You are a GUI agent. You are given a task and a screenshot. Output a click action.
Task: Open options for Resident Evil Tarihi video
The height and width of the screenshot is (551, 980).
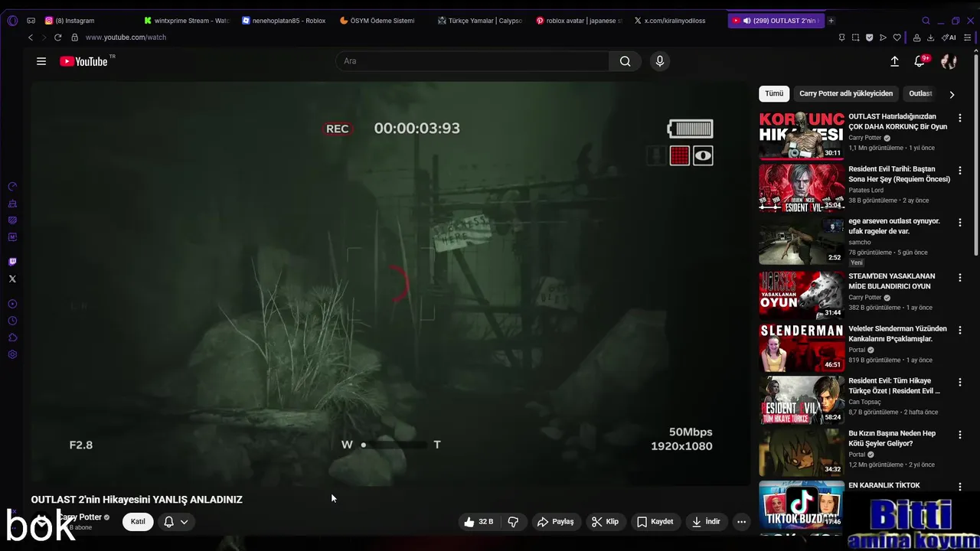(x=960, y=170)
